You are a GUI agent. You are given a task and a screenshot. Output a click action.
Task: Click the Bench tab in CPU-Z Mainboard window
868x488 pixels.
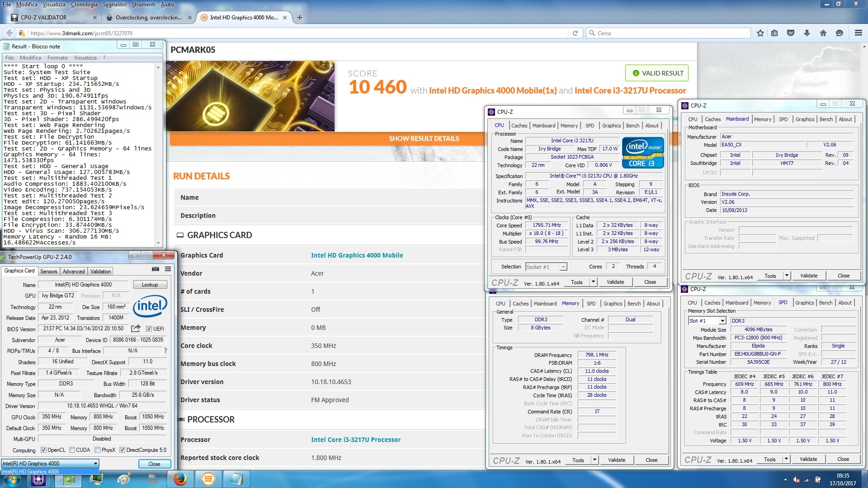[x=826, y=119]
